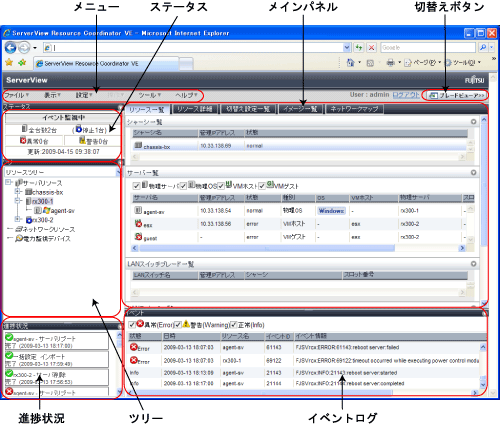Collapse the サーバリソース tree node
The image size is (500, 424).
tap(8, 182)
